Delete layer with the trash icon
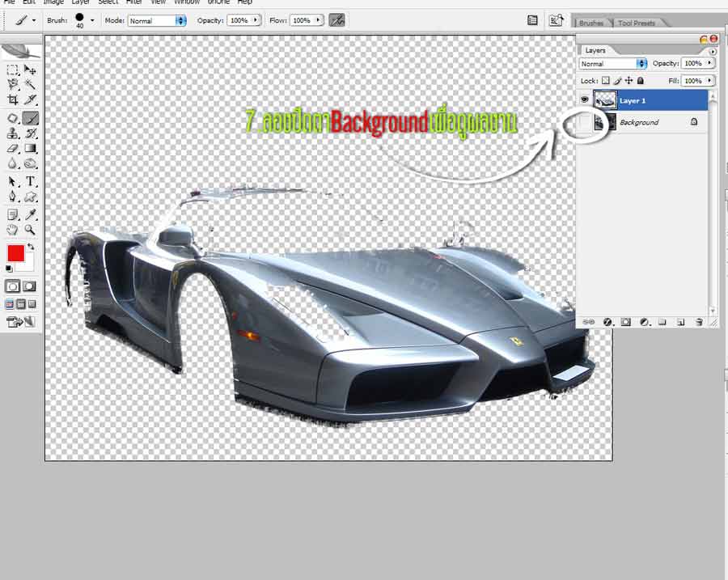The height and width of the screenshot is (580, 728). point(699,322)
